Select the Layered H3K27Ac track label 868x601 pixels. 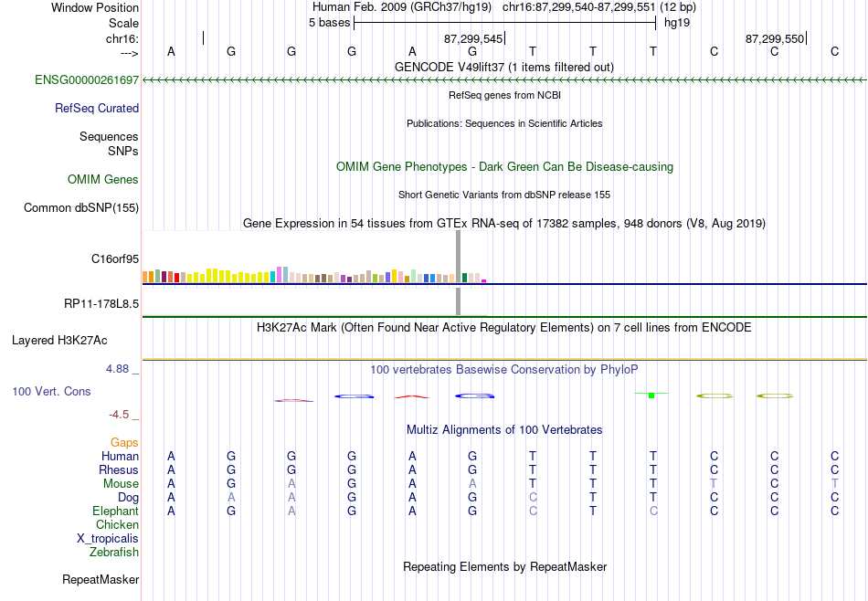coord(59,341)
